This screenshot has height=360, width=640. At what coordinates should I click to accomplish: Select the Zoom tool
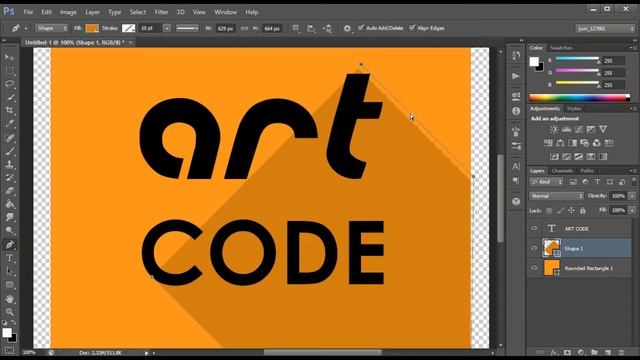(9, 312)
